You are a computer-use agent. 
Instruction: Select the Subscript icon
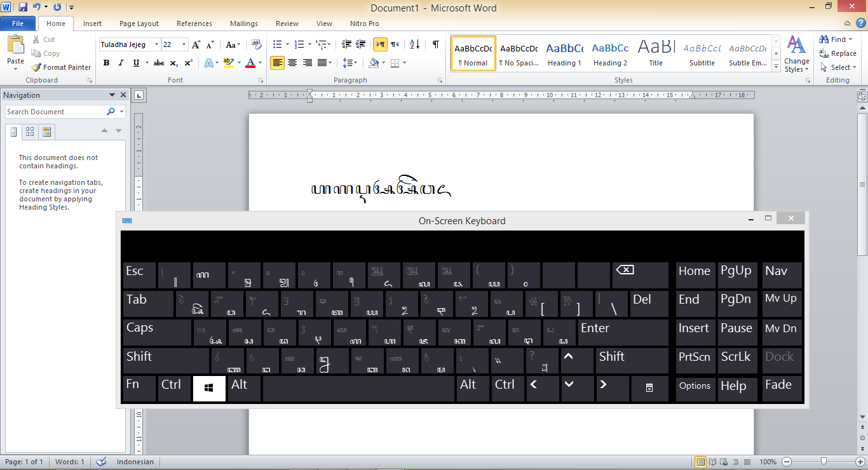click(173, 62)
